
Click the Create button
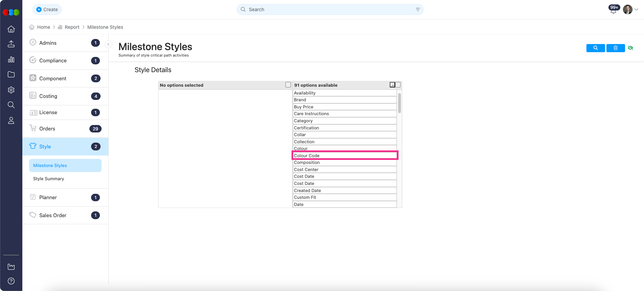[x=47, y=9]
